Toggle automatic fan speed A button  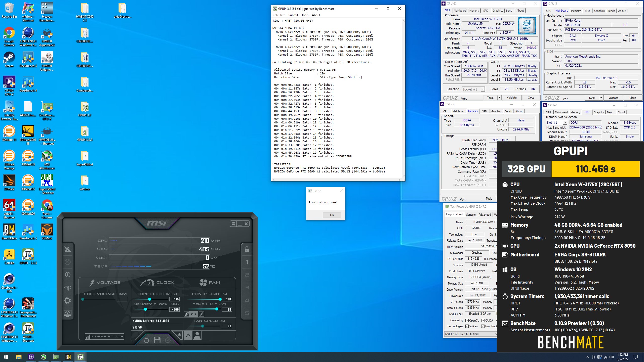[x=188, y=336]
